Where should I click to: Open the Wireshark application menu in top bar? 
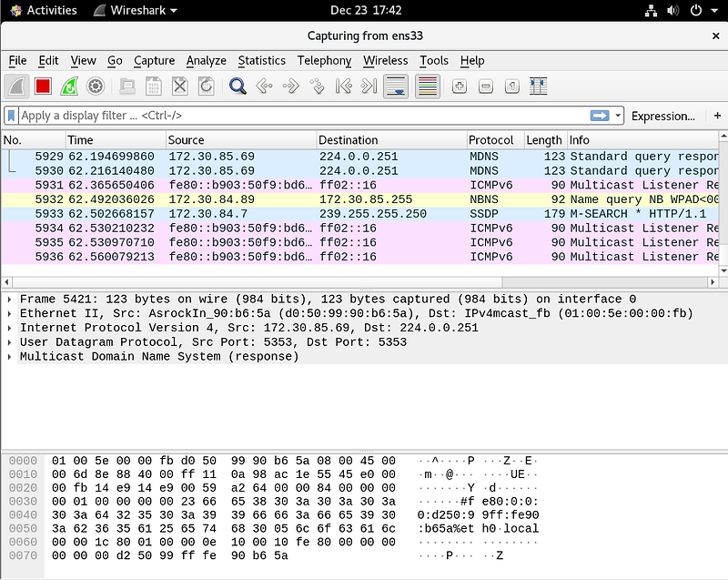point(136,10)
